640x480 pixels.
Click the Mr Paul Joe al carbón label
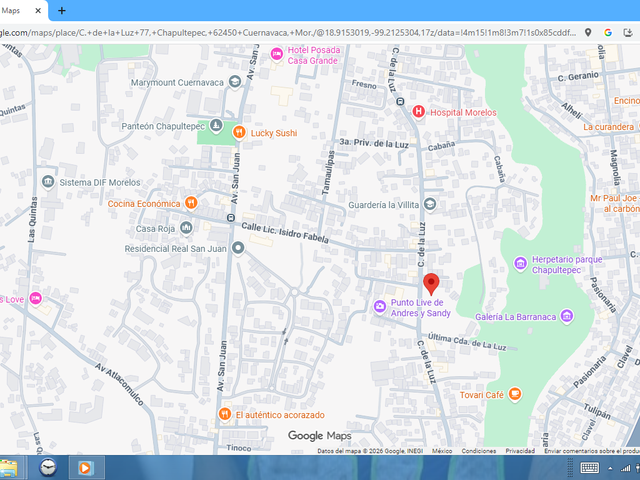[x=615, y=203]
